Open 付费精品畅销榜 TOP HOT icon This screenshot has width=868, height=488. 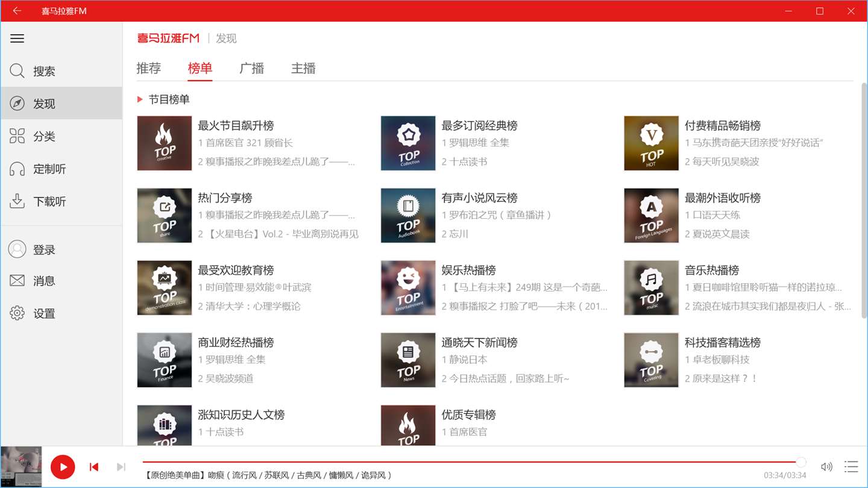pos(652,143)
